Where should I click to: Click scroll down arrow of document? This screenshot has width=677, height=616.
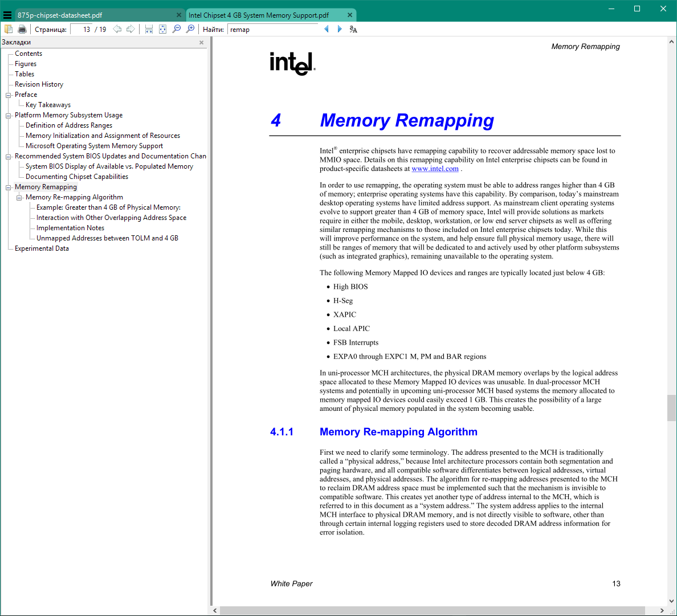pos(671,601)
